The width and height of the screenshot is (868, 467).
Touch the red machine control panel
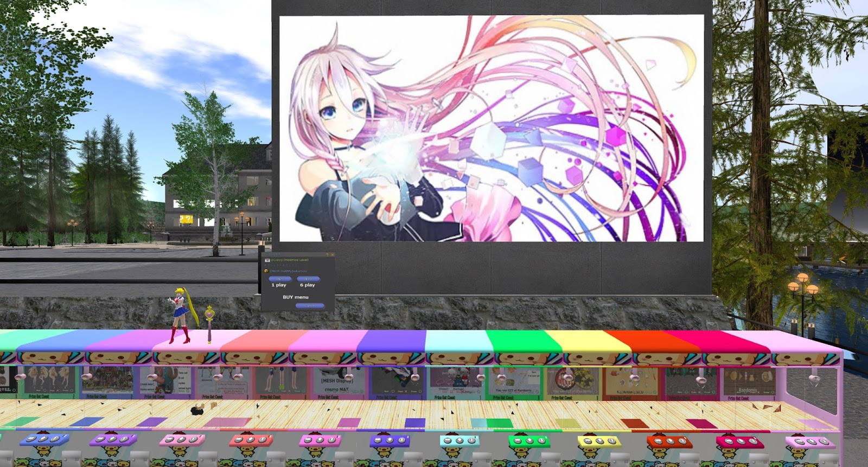pos(251,439)
